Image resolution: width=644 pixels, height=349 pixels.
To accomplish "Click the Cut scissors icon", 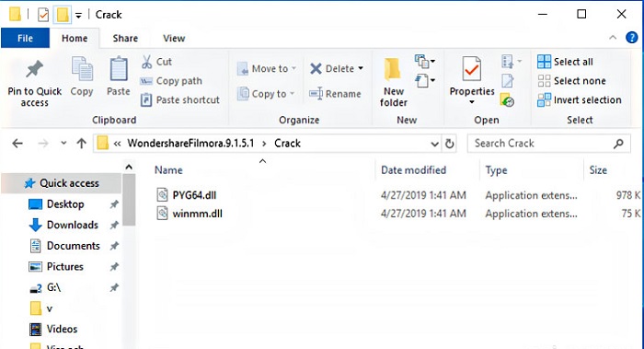I will click(146, 62).
